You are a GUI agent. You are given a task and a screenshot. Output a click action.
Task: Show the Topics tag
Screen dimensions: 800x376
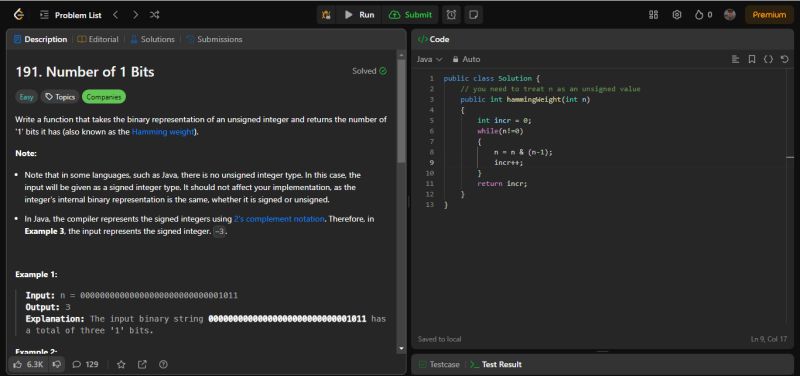click(60, 97)
